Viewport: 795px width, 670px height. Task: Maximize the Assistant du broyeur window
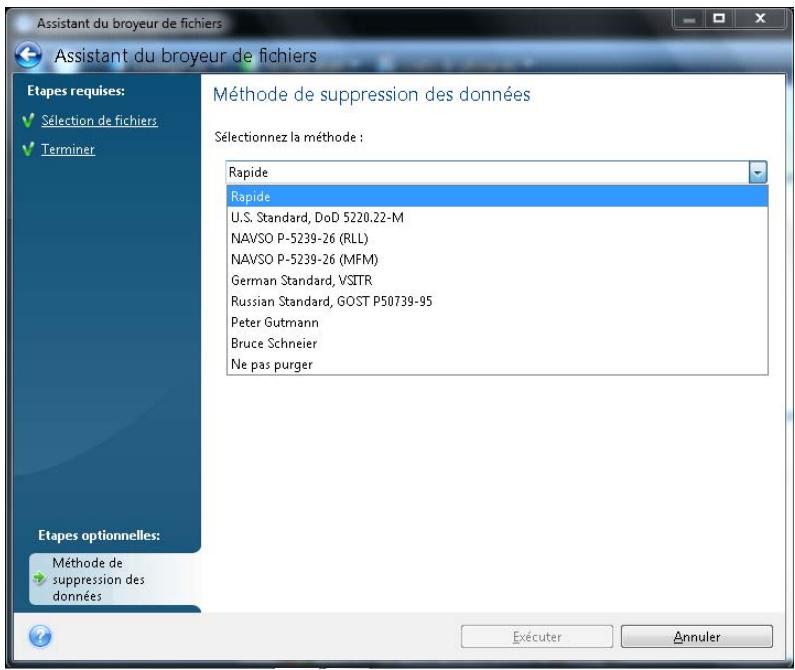click(x=719, y=19)
